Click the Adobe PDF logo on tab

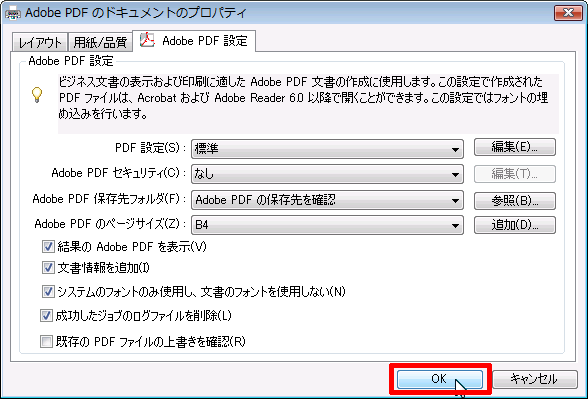(x=147, y=40)
